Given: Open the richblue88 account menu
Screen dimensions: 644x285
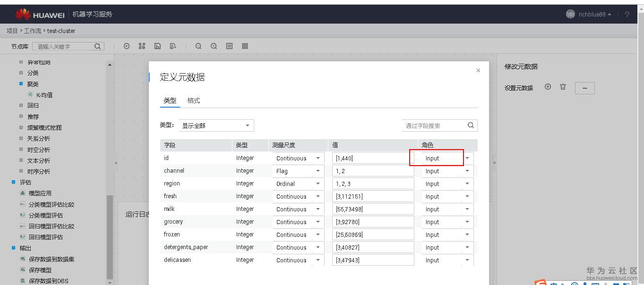Looking at the screenshot, I should point(595,15).
